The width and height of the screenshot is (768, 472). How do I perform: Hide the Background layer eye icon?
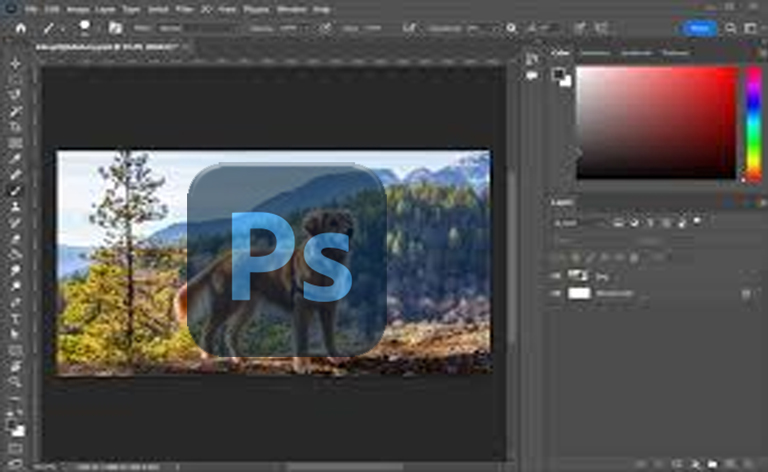coord(556,293)
